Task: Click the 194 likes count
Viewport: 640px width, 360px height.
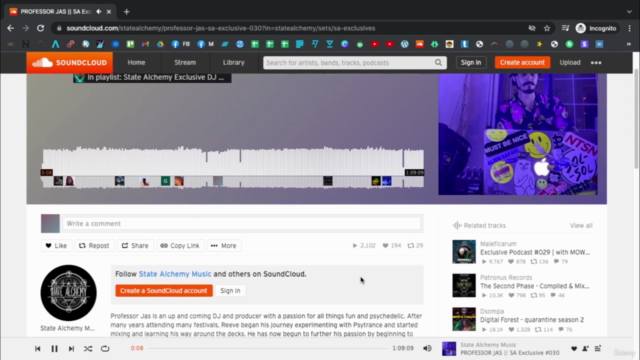Action: click(392, 245)
